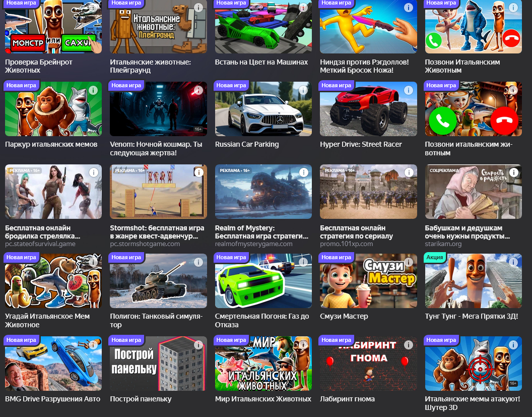Click info icon on top Позвони Итальянским Животным card
The width and height of the screenshot is (532, 417).
(x=514, y=8)
